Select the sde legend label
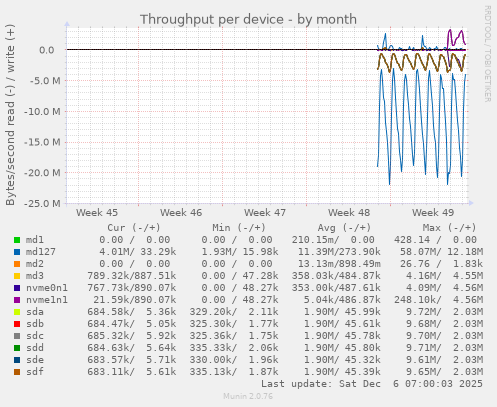The image size is (497, 407). pyautogui.click(x=35, y=360)
